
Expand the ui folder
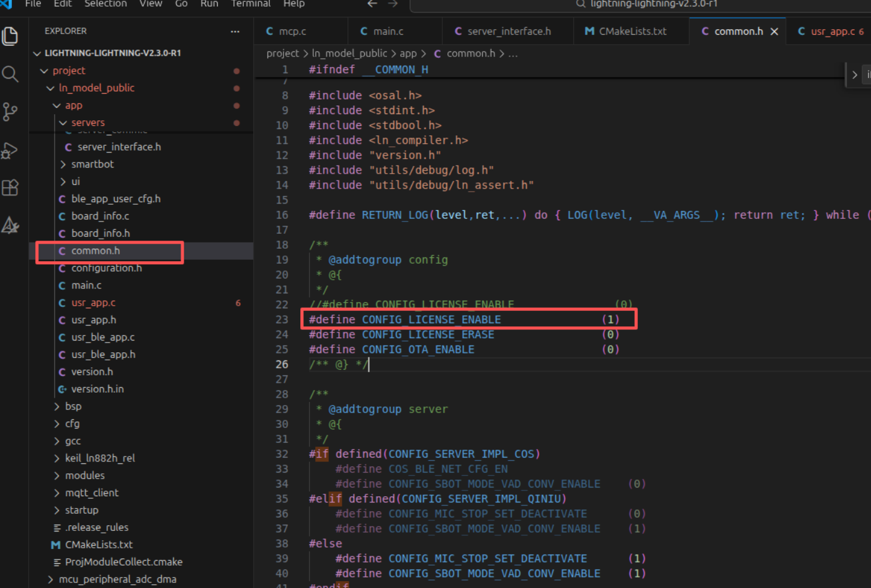coord(63,182)
